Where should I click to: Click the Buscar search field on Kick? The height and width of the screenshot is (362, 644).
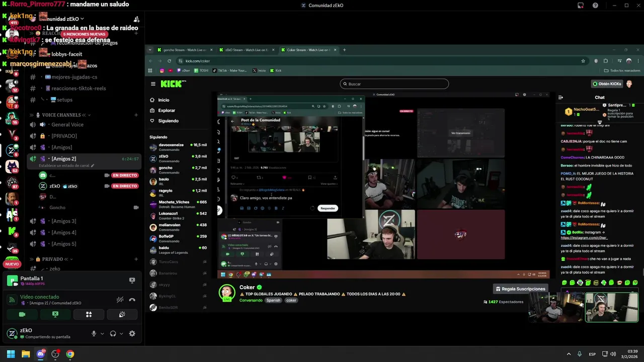[x=394, y=84]
